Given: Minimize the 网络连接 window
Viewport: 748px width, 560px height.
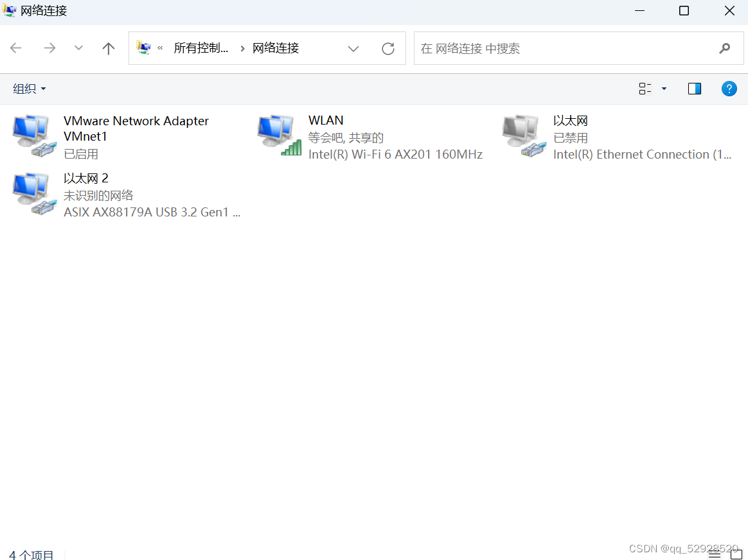Looking at the screenshot, I should pyautogui.click(x=639, y=10).
